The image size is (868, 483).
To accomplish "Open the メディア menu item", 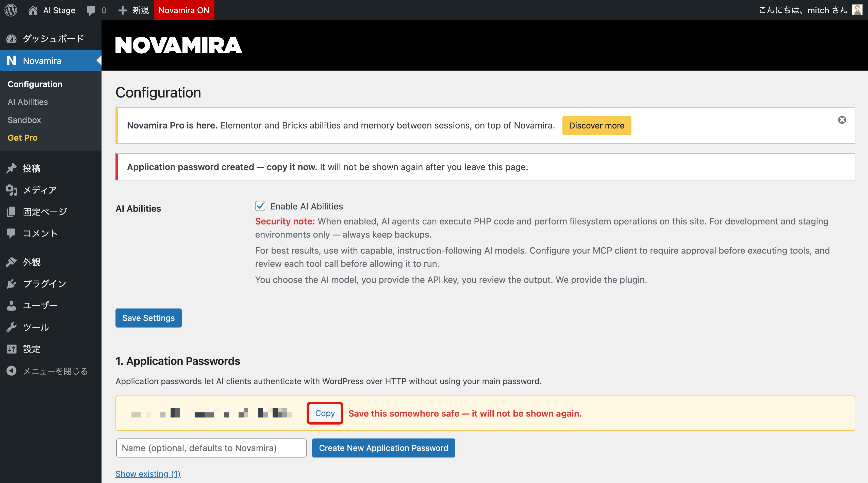I will (51, 190).
